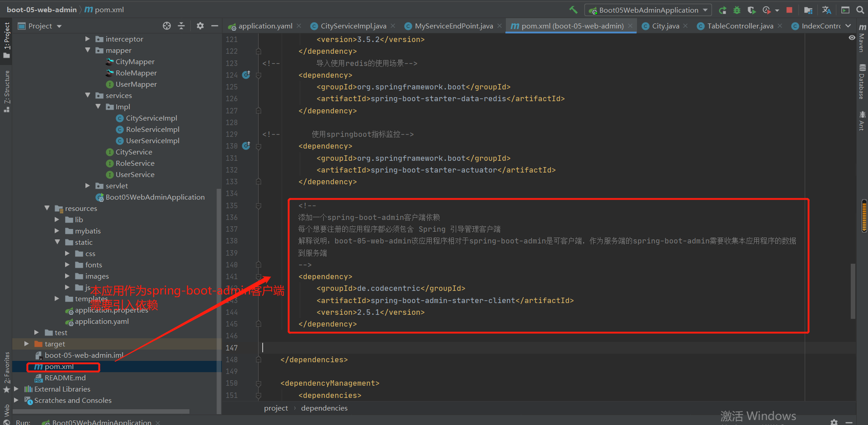The height and width of the screenshot is (425, 868).
Task: Click the gutter run icon beside the redis dependency
Action: 246,75
